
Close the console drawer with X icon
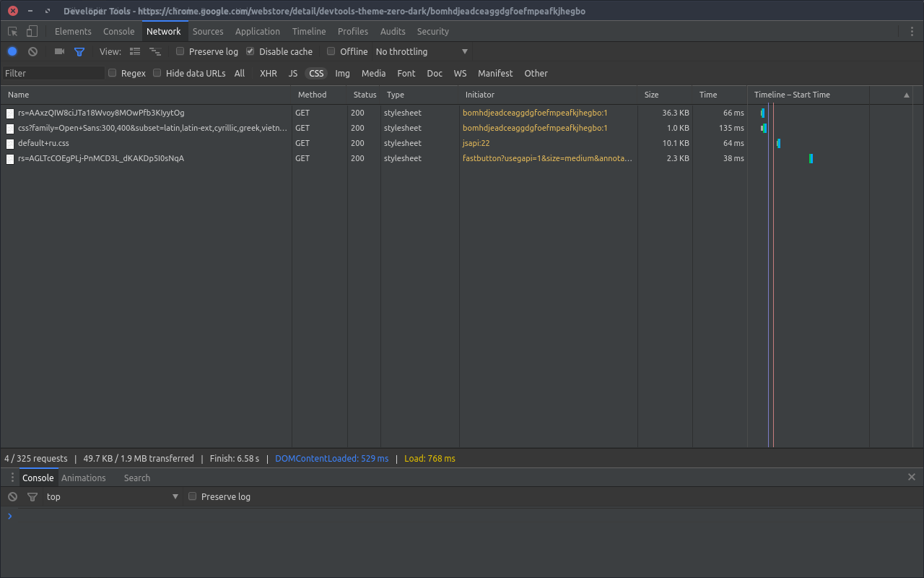click(x=912, y=477)
